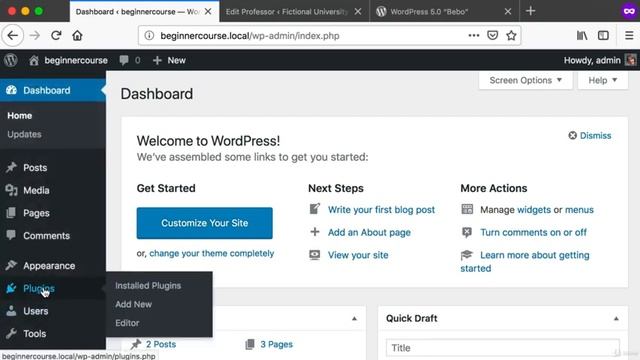This screenshot has height=360, width=640.
Task: Click the browser address bar URL
Action: coord(250,36)
